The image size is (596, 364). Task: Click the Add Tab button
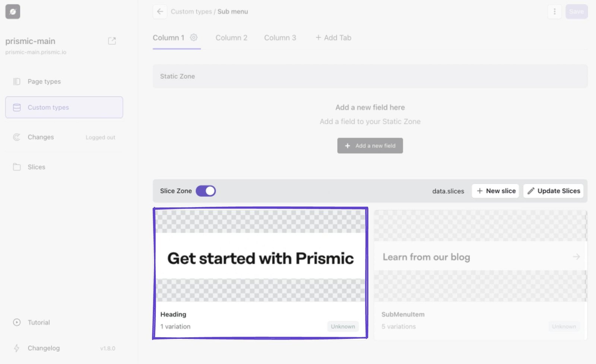click(x=333, y=38)
